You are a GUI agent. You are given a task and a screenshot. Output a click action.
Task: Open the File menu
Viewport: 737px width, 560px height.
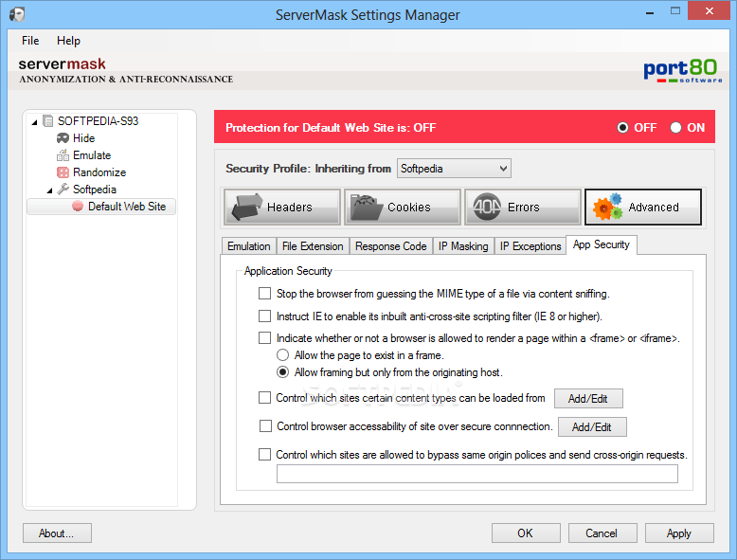(30, 41)
